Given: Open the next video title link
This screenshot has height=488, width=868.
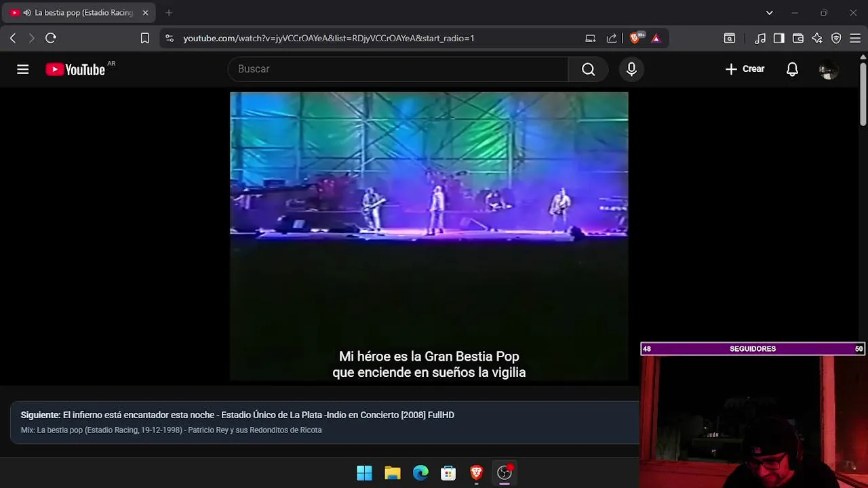Looking at the screenshot, I should pyautogui.click(x=258, y=415).
